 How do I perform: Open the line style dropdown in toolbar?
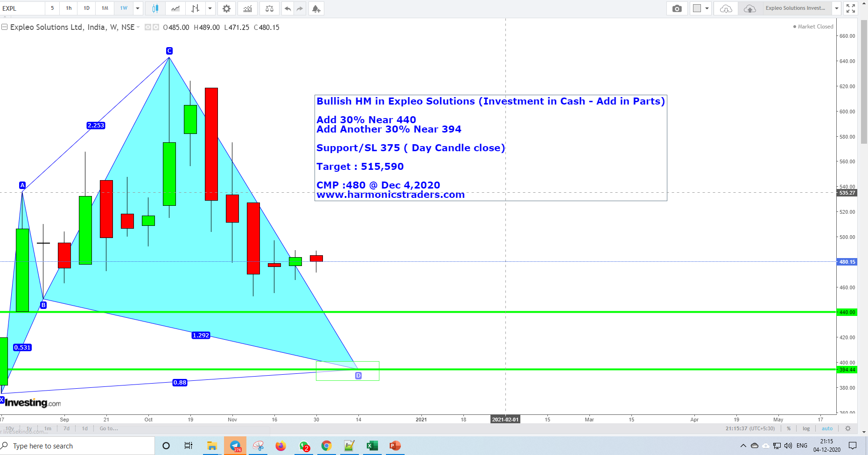[x=210, y=8]
